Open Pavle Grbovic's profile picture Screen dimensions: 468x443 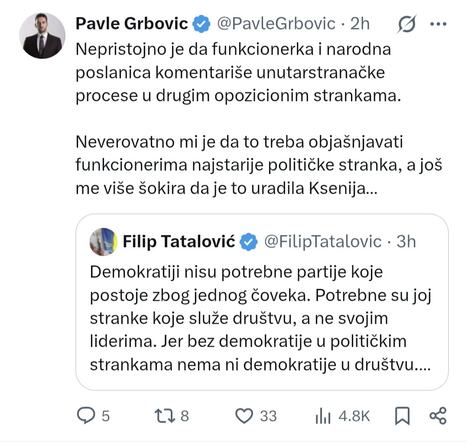(x=42, y=36)
